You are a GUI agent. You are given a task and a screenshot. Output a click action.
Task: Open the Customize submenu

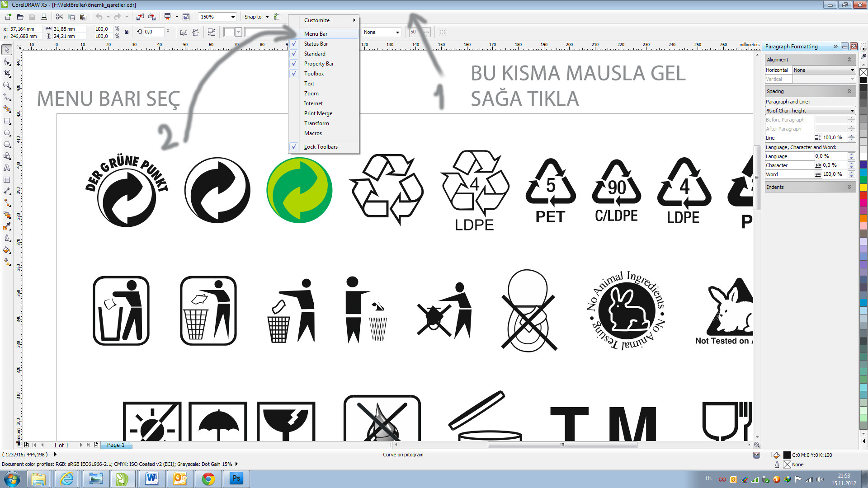(324, 20)
